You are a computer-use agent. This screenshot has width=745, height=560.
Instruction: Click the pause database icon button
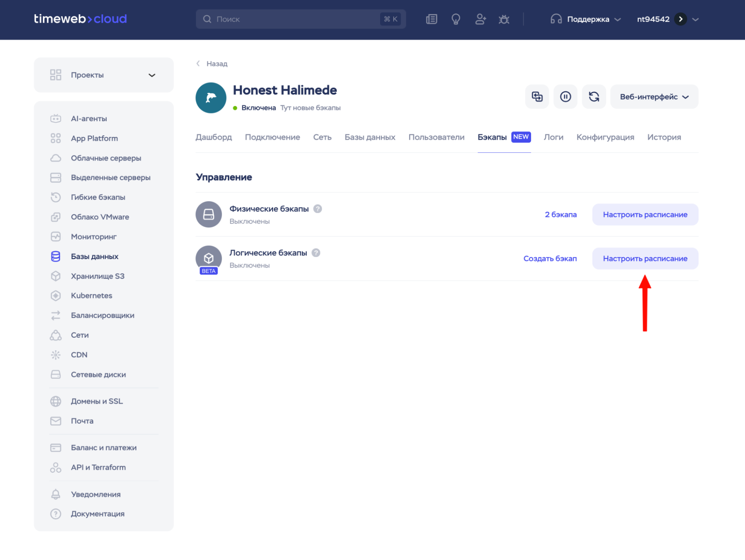coord(565,97)
